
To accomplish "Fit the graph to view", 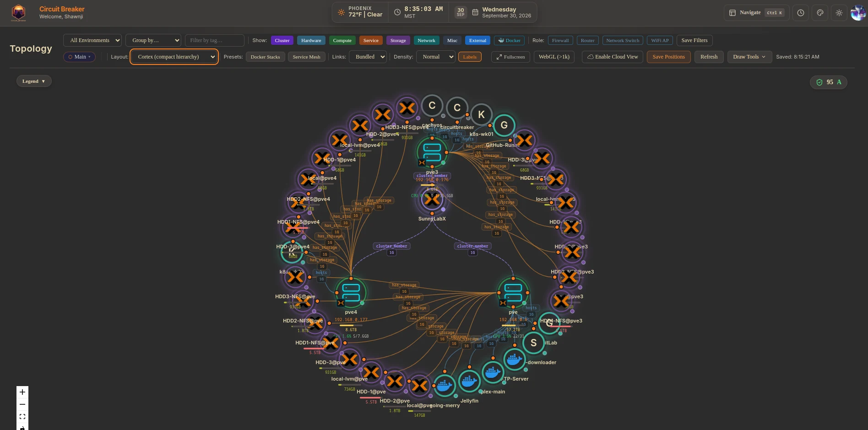I will tap(22, 417).
